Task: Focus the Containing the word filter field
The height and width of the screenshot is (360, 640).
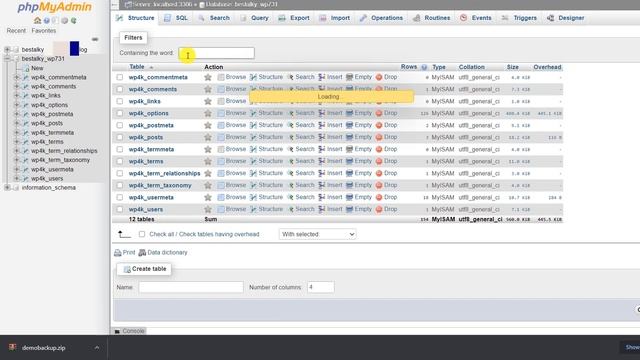Action: pyautogui.click(x=217, y=53)
